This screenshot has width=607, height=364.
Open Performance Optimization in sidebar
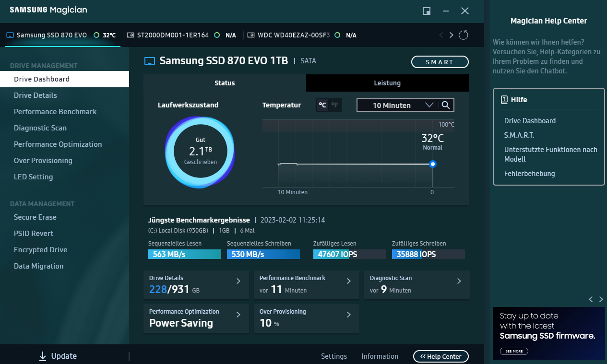(64, 144)
